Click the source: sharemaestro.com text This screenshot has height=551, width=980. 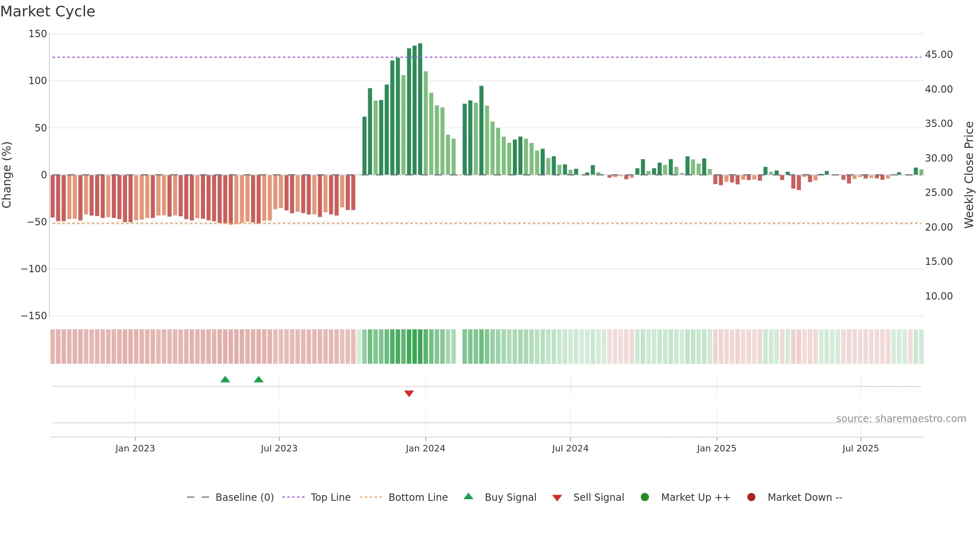click(901, 419)
